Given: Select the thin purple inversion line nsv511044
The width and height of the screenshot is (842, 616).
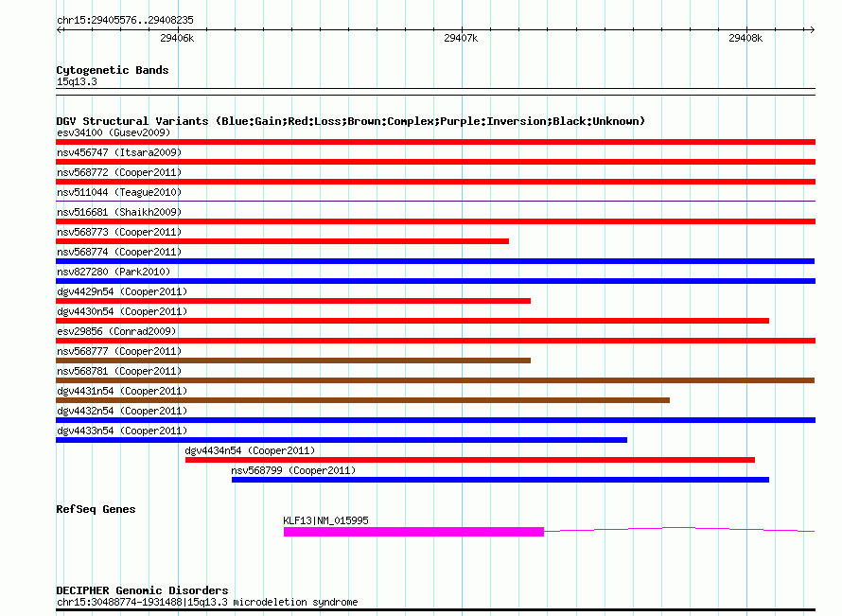Looking at the screenshot, I should (x=435, y=201).
